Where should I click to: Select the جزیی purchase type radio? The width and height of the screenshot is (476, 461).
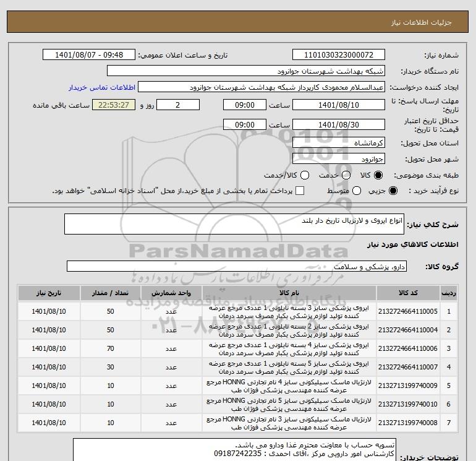(x=393, y=191)
